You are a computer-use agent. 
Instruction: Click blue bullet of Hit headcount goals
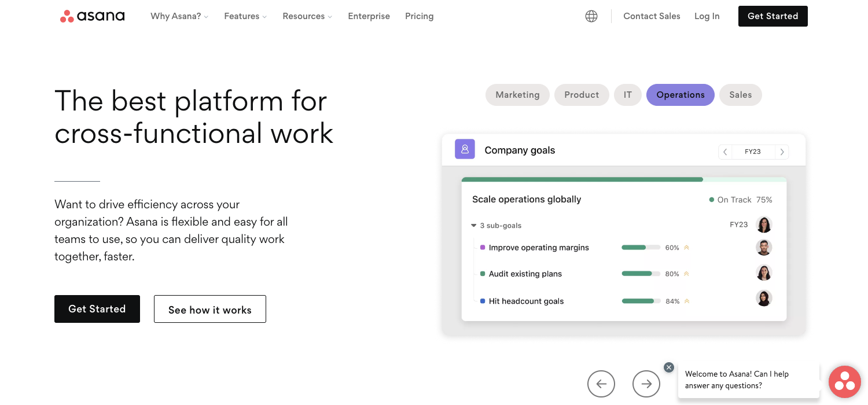coord(483,301)
